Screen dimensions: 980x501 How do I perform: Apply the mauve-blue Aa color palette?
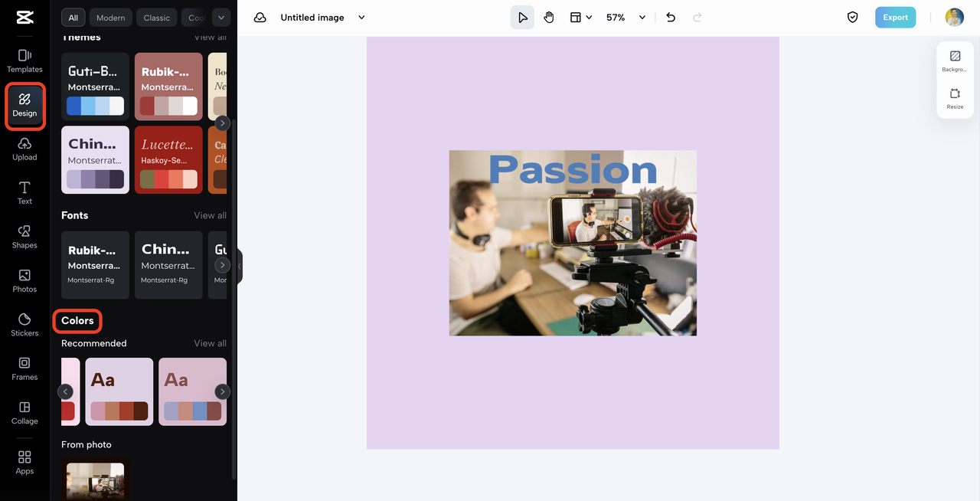[192, 391]
